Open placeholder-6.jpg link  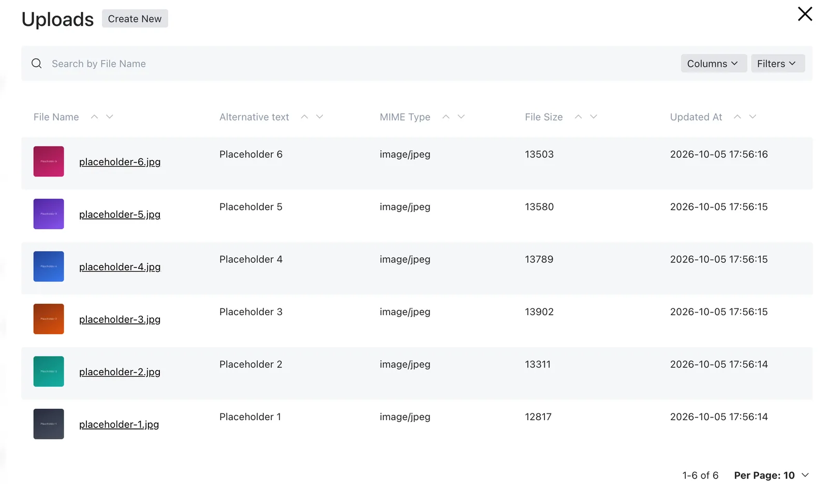coord(120,162)
